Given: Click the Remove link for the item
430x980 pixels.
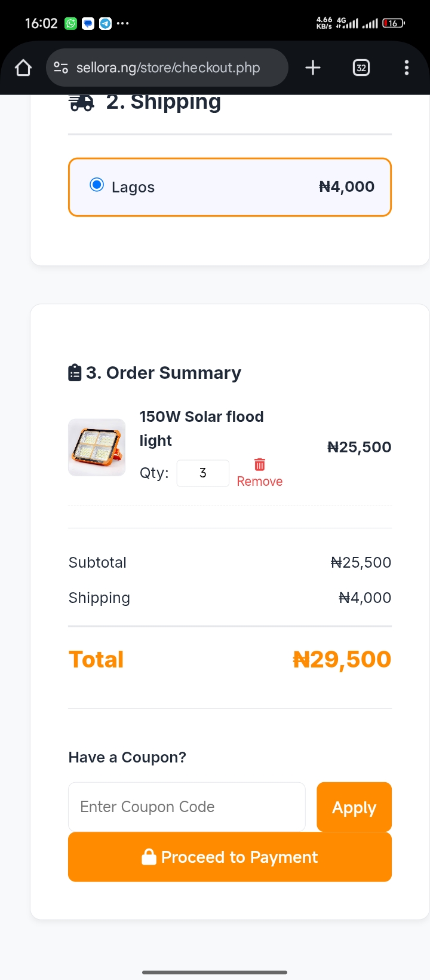Looking at the screenshot, I should point(260,482).
